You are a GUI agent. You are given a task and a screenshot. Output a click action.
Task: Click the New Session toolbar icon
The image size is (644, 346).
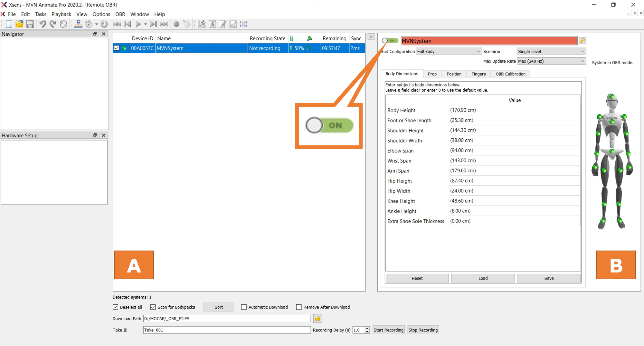9,24
